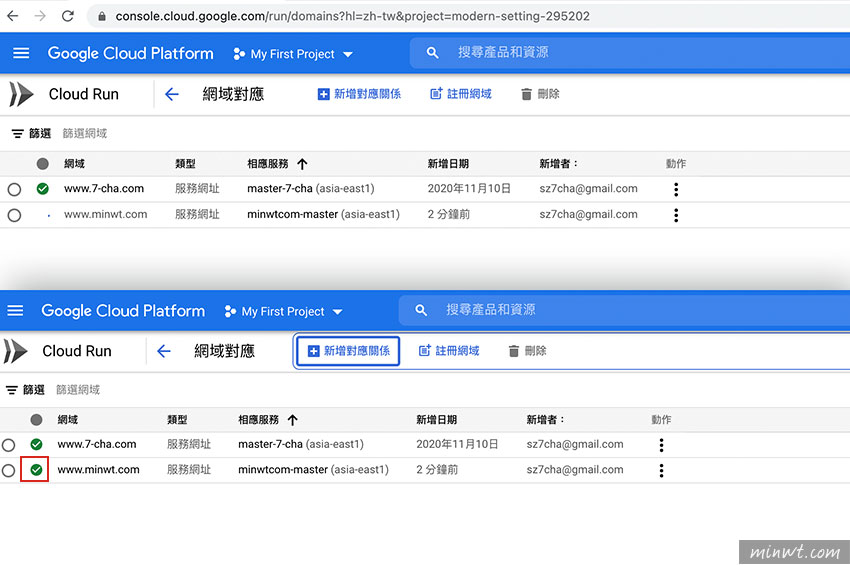Click the 篩選 filter icon in upper panel
The width and height of the screenshot is (850, 565).
(x=18, y=133)
